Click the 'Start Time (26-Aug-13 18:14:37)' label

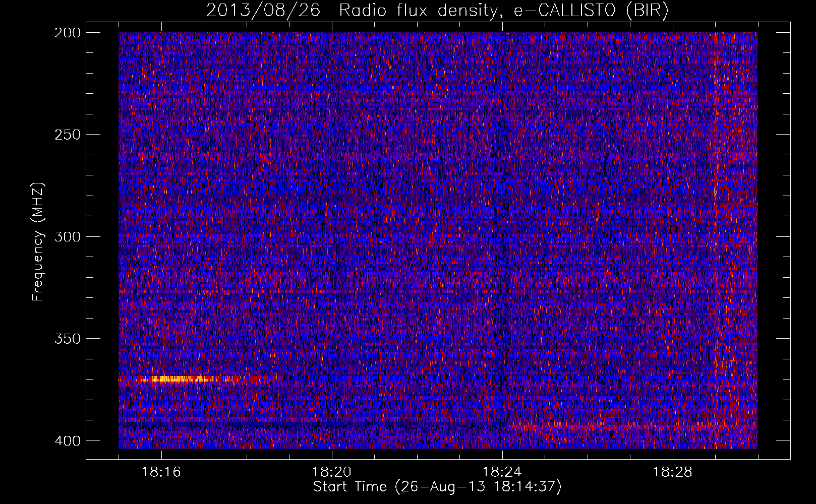[x=437, y=487]
